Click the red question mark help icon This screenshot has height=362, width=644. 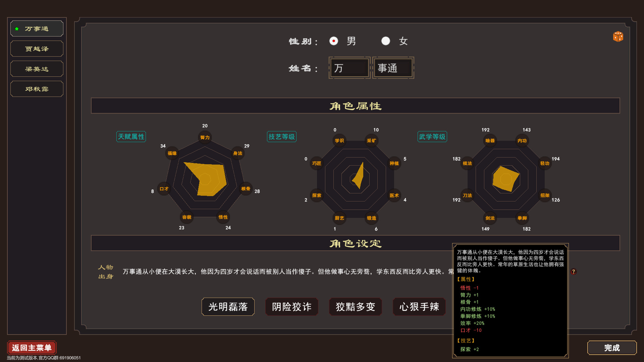pyautogui.click(x=574, y=271)
